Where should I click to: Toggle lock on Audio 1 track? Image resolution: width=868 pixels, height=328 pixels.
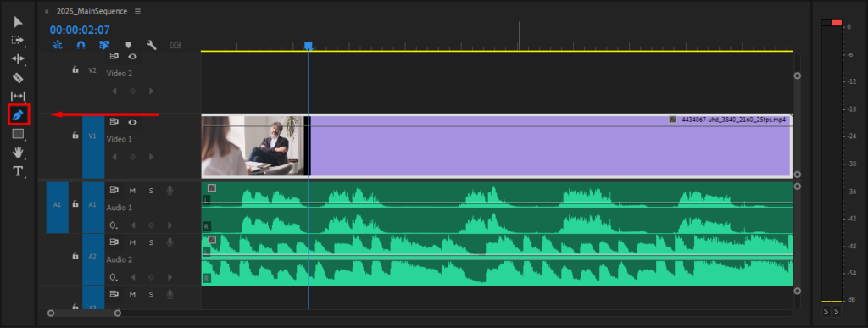(75, 204)
